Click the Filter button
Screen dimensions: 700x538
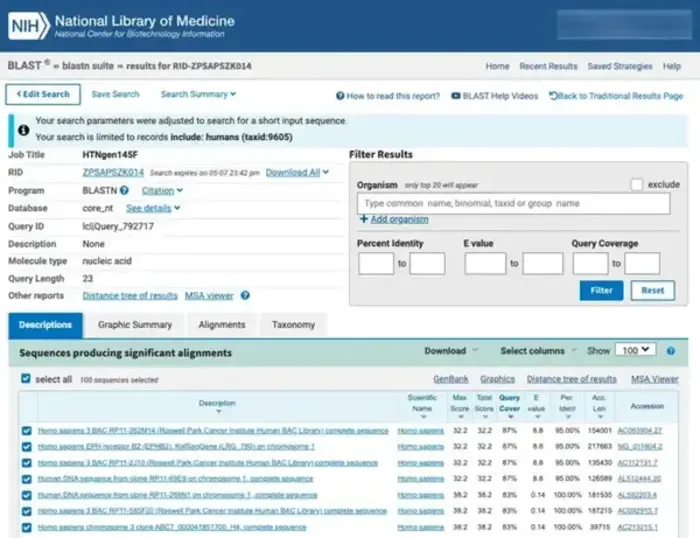click(x=601, y=291)
